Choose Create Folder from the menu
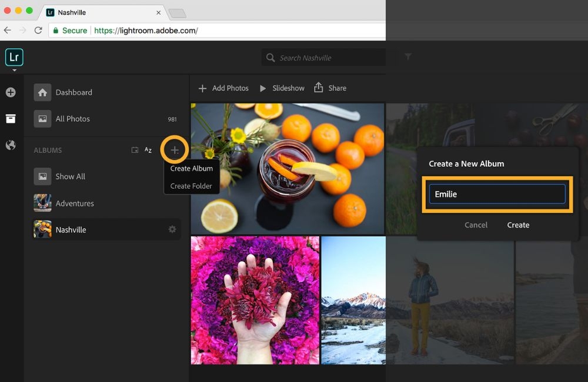The height and width of the screenshot is (382, 588). (191, 186)
